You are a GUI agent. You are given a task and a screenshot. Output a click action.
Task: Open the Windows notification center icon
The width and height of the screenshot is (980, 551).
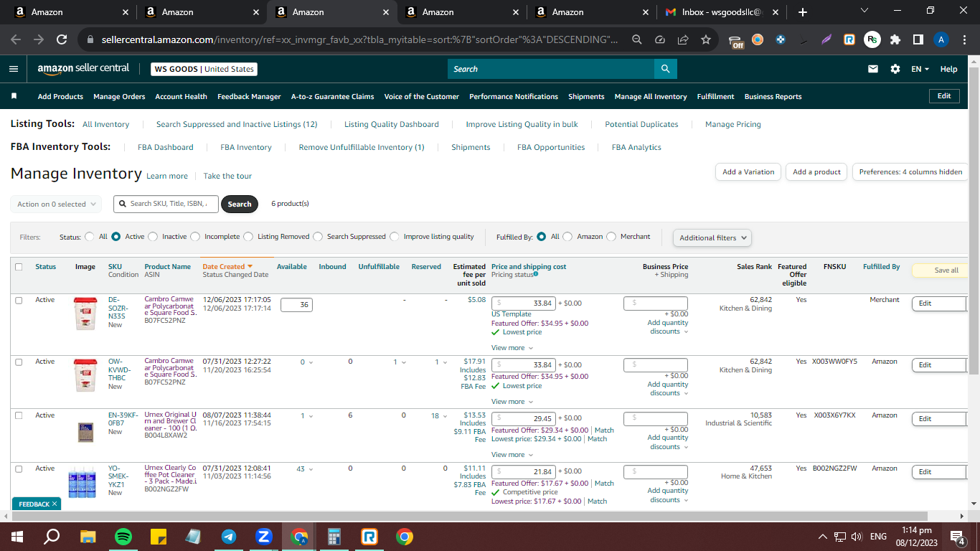957,537
